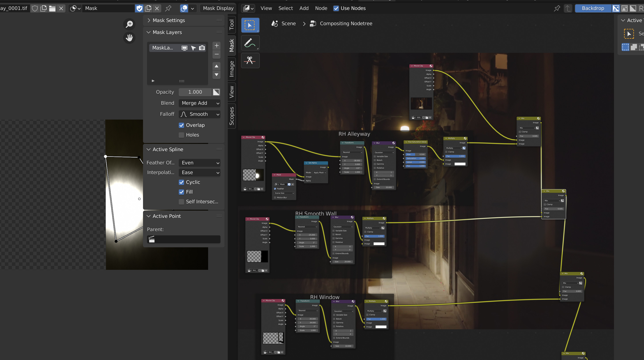Open Interpolation Ease dropdown
Screen dimensions: 644x360
200,173
